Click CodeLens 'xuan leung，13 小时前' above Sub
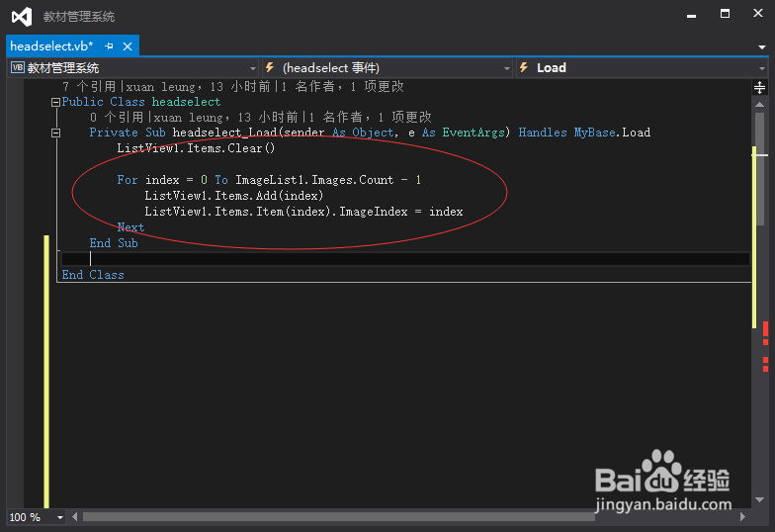Image resolution: width=775 pixels, height=532 pixels. tap(227, 117)
